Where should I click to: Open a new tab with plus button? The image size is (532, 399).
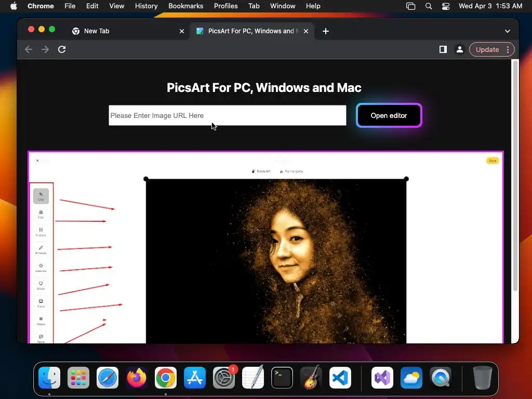tap(326, 31)
